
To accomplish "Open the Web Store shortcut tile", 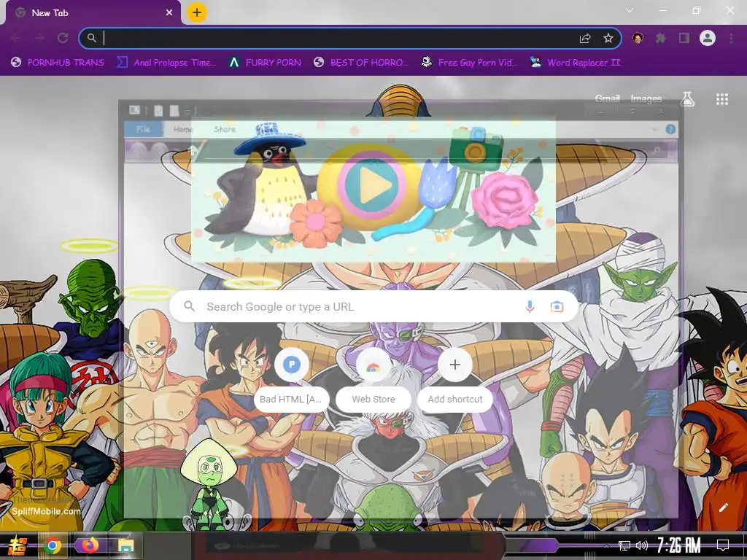I will point(373,381).
